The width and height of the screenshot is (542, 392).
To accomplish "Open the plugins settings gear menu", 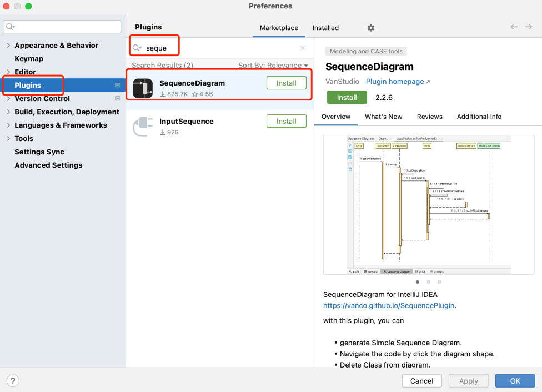I will [x=370, y=28].
